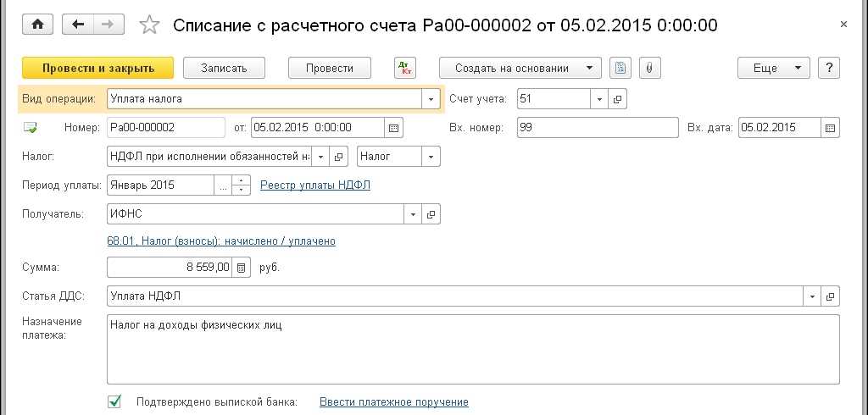Expand the payment type Налог dropdown
The height and width of the screenshot is (415, 868).
click(431, 157)
